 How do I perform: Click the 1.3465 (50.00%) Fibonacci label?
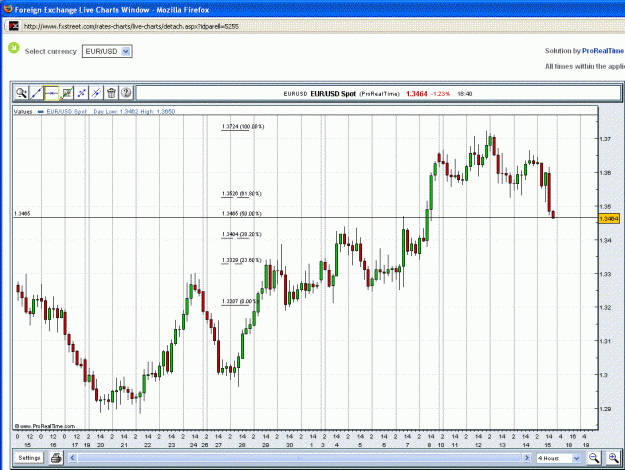coord(242,214)
